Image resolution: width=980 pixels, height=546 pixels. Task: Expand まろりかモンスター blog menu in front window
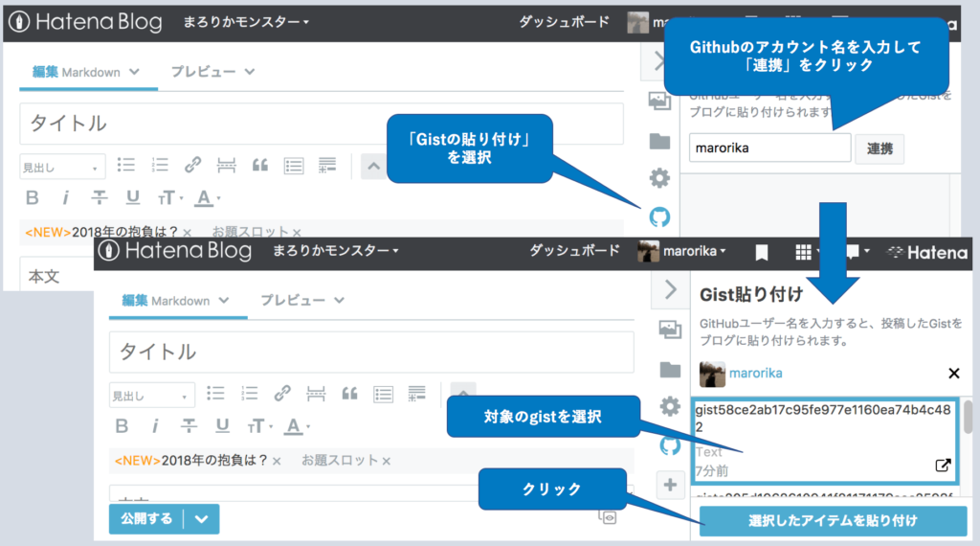click(x=335, y=251)
